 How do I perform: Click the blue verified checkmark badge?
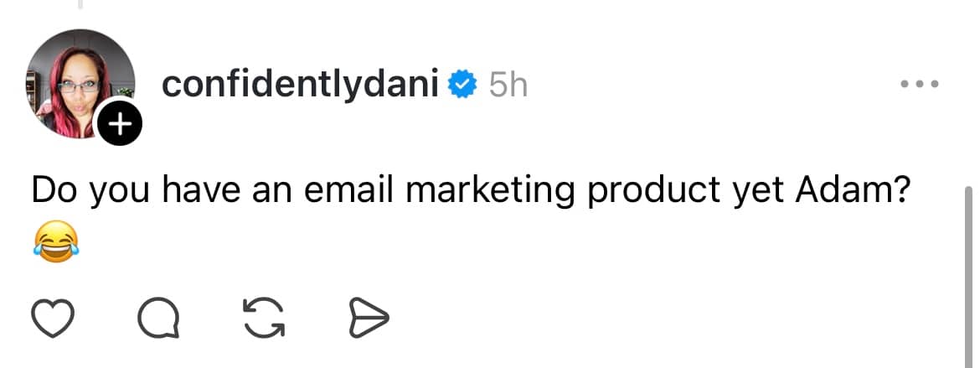462,84
